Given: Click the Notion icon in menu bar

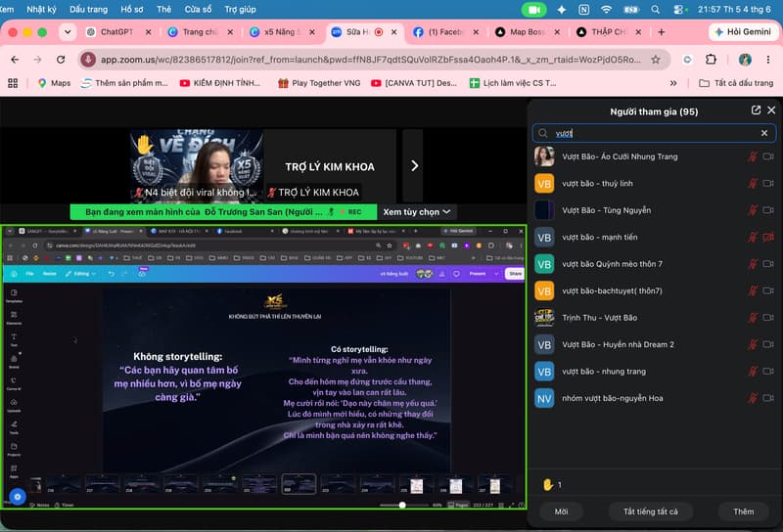Looking at the screenshot, I should 583,9.
